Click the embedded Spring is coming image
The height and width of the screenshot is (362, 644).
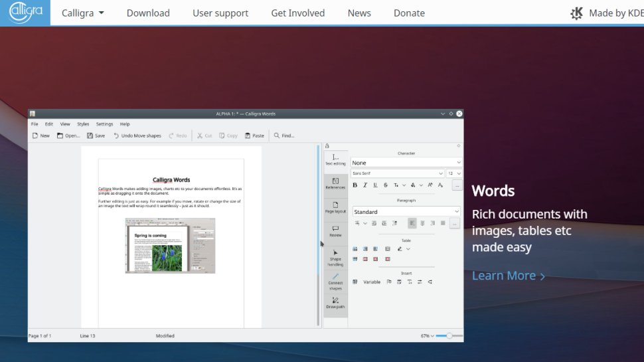[x=170, y=246]
